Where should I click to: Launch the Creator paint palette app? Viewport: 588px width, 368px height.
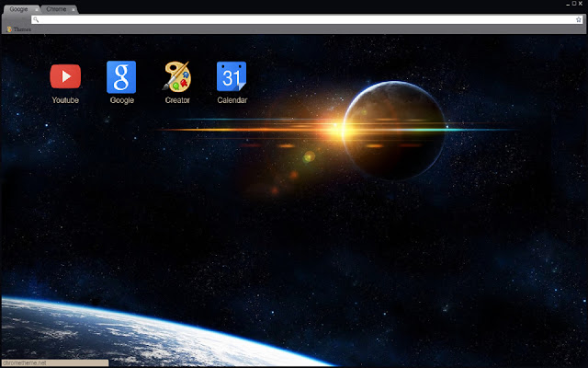[177, 76]
